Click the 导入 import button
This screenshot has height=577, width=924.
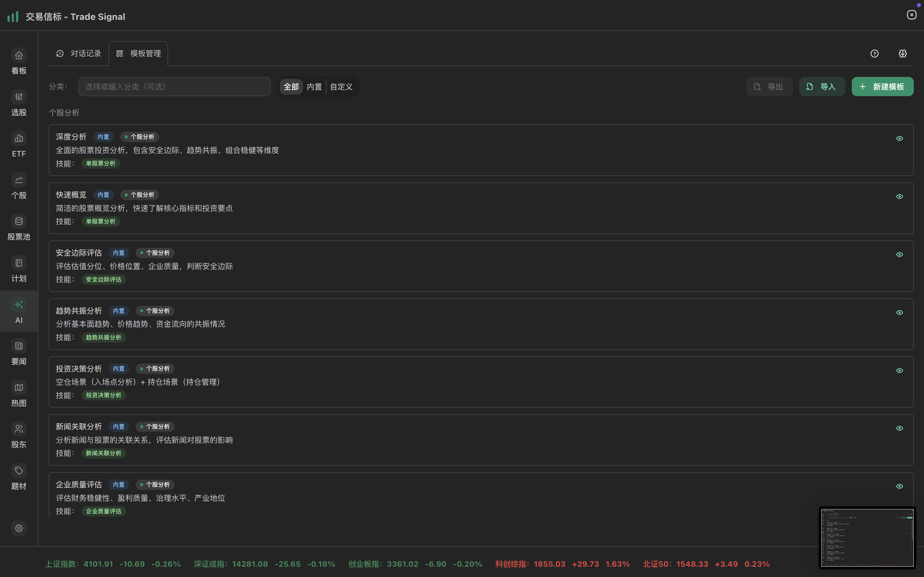822,87
